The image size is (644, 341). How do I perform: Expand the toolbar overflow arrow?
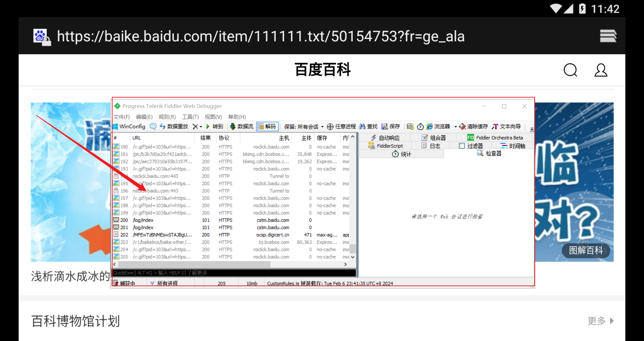tap(532, 129)
